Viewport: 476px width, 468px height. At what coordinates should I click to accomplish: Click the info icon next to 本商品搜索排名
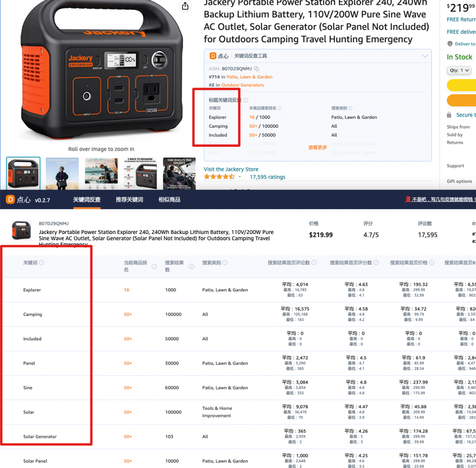(x=280, y=108)
